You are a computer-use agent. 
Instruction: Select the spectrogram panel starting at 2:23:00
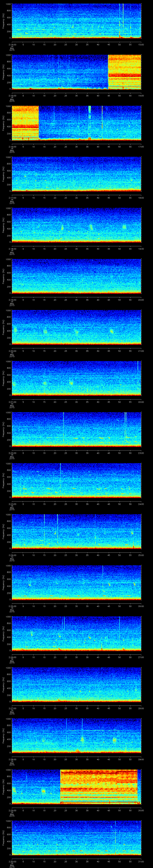point(77,480)
